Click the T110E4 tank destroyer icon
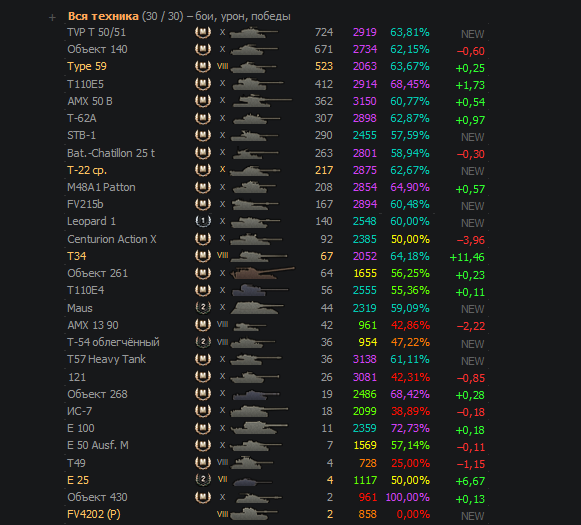 pos(260,290)
